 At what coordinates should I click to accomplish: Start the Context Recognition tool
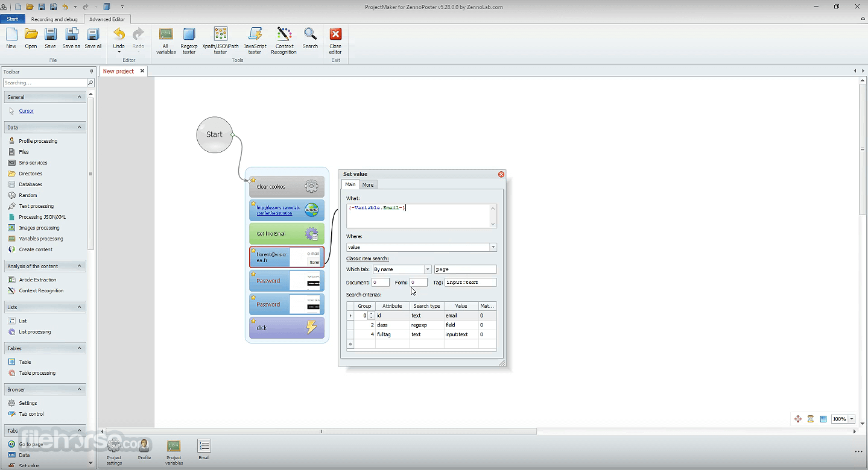284,40
